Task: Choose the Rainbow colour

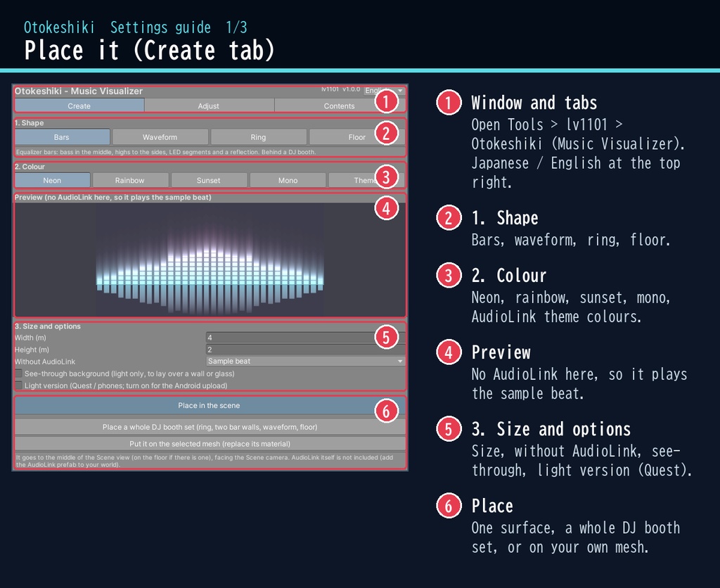Action: click(130, 180)
